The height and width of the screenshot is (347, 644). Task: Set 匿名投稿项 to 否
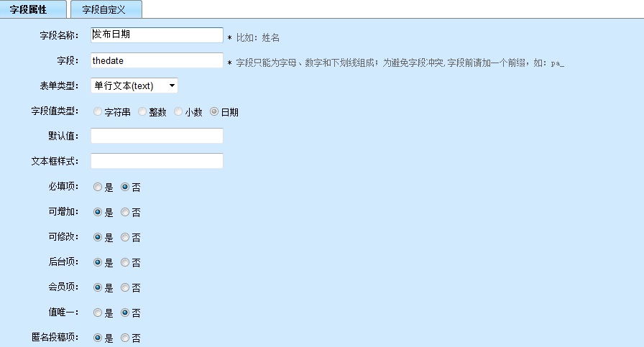(125, 338)
